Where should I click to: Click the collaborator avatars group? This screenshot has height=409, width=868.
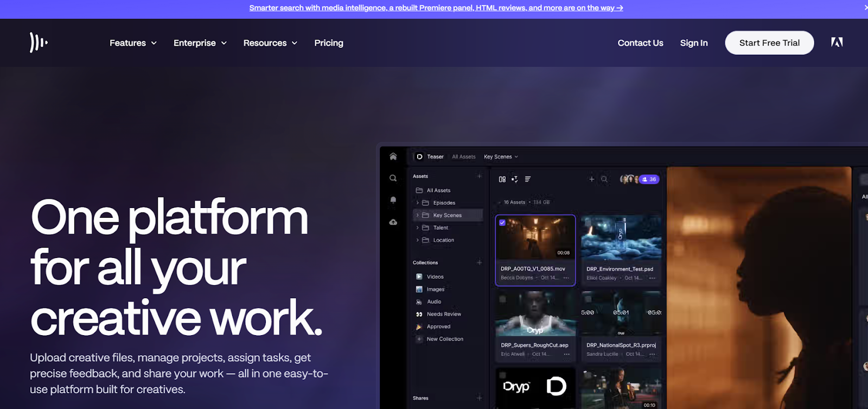pos(629,179)
